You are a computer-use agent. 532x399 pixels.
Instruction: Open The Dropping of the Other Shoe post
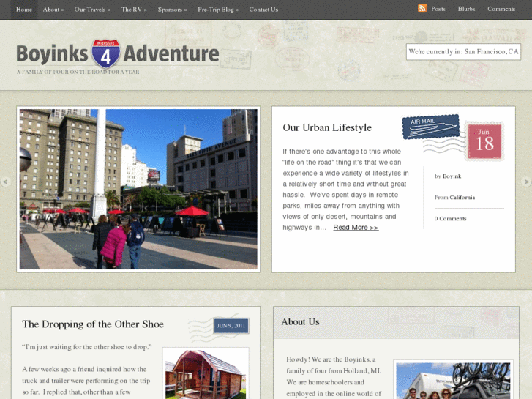click(x=93, y=324)
